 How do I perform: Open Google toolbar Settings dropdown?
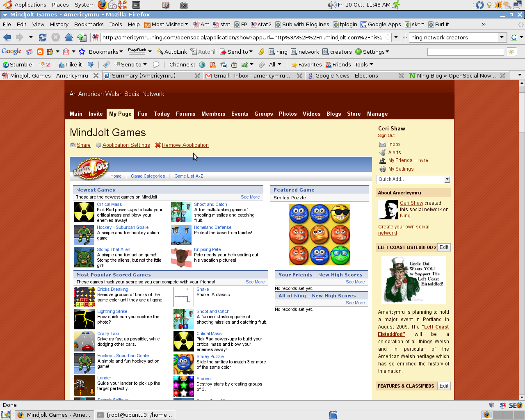372,52
